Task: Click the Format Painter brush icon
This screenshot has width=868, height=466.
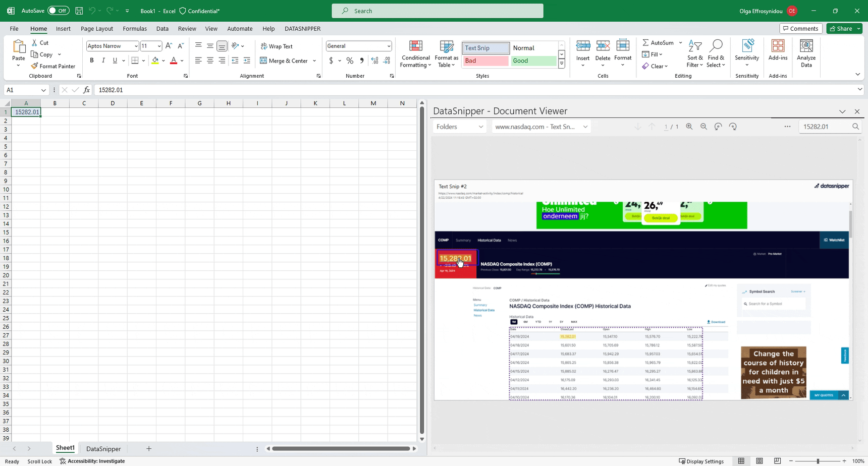Action: (x=34, y=66)
